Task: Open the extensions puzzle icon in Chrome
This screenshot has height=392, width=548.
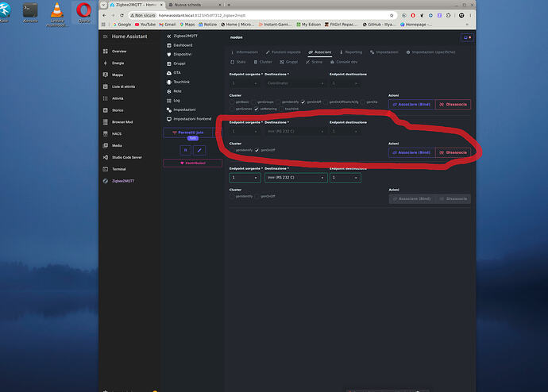Action: (x=449, y=15)
